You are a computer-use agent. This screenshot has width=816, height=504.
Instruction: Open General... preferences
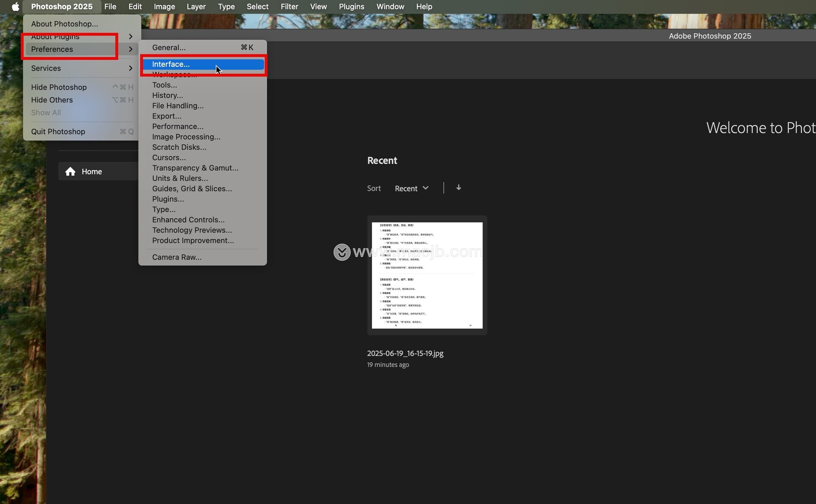coord(203,48)
